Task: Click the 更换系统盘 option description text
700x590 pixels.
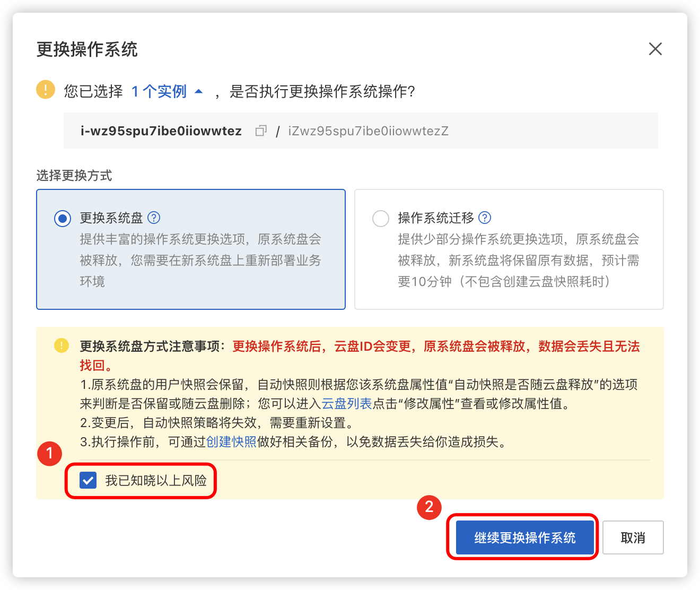Action: 200,261
